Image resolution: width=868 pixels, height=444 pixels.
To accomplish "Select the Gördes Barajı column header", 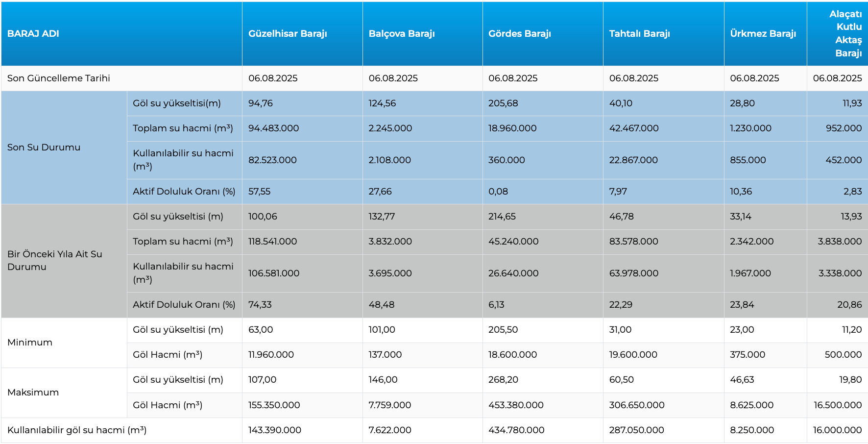I will 520,34.
